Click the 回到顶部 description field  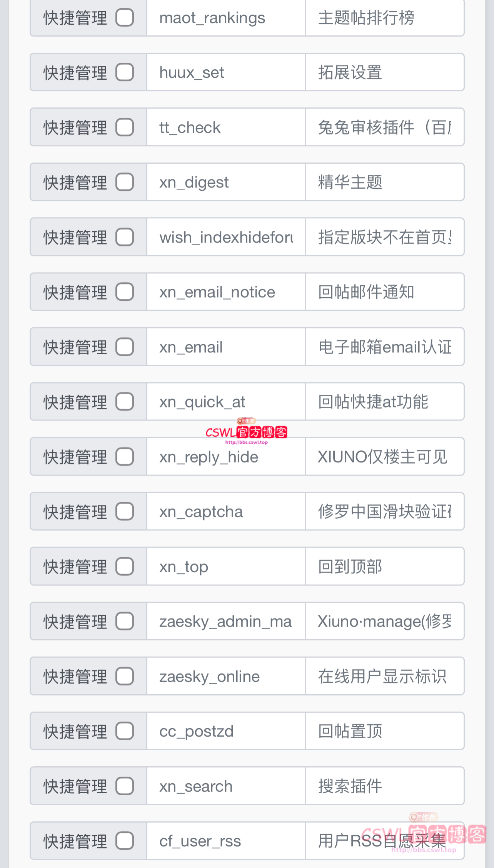[x=385, y=566]
